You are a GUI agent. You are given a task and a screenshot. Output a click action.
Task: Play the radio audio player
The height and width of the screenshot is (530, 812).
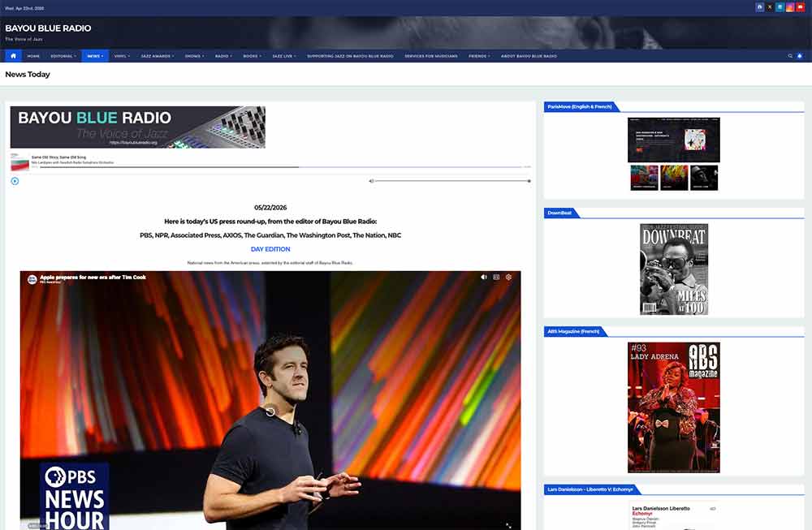[15, 181]
